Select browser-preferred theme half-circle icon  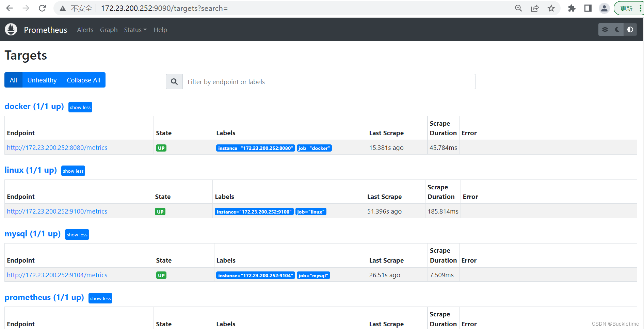pos(630,30)
